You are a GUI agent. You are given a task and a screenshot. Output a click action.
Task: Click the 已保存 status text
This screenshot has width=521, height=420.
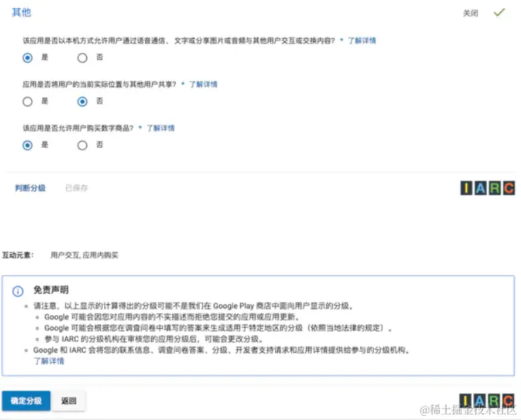[x=76, y=189]
